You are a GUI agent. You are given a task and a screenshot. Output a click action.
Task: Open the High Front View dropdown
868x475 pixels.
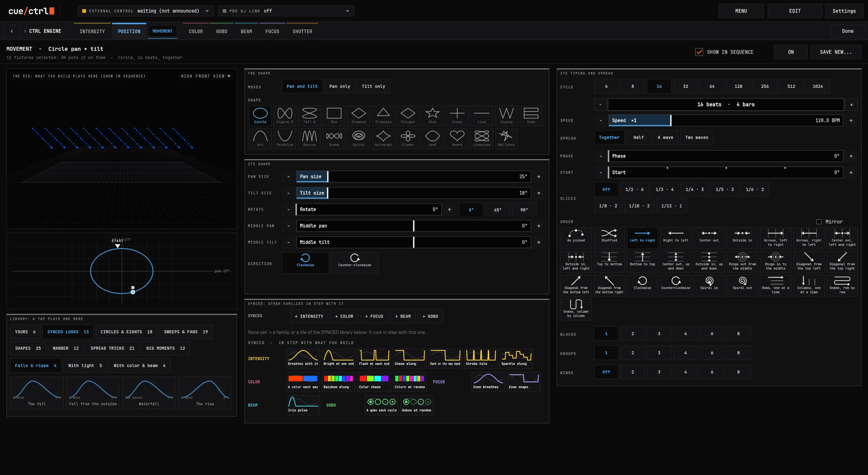(205, 76)
